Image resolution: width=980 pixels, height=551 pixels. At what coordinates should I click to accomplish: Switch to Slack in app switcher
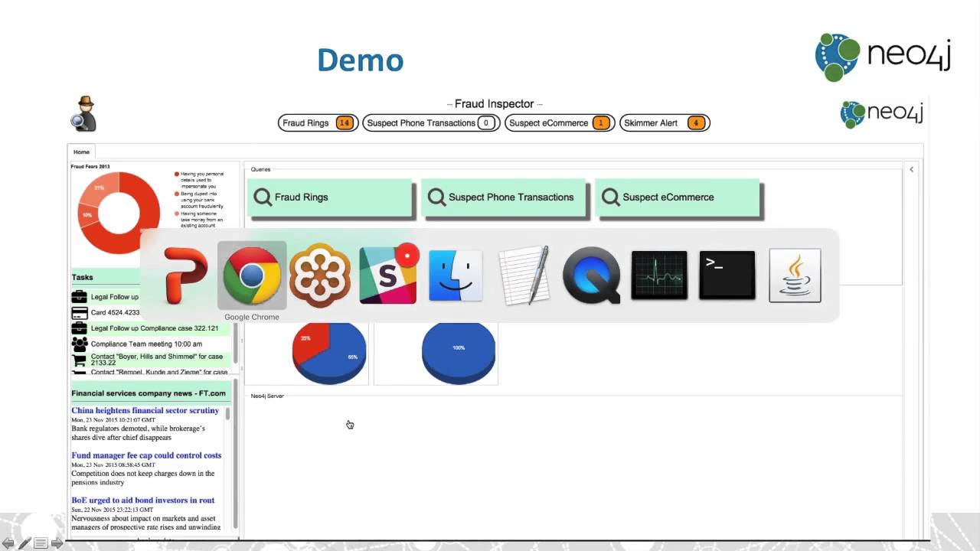388,275
